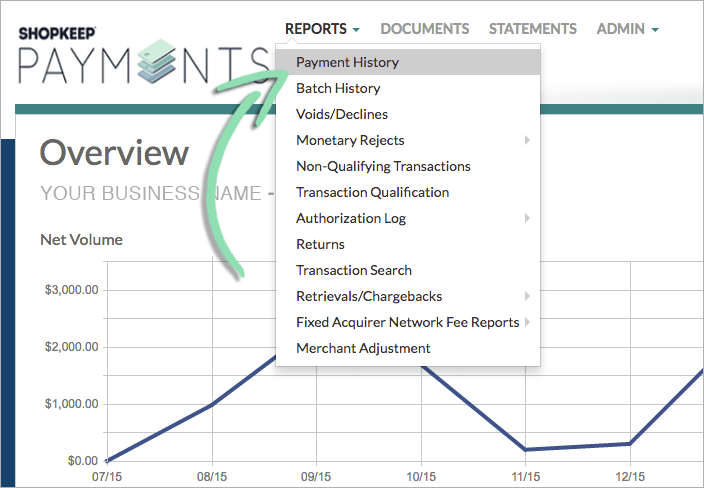Open Non-Qualifying Transactions report
704x488 pixels.
point(408,166)
